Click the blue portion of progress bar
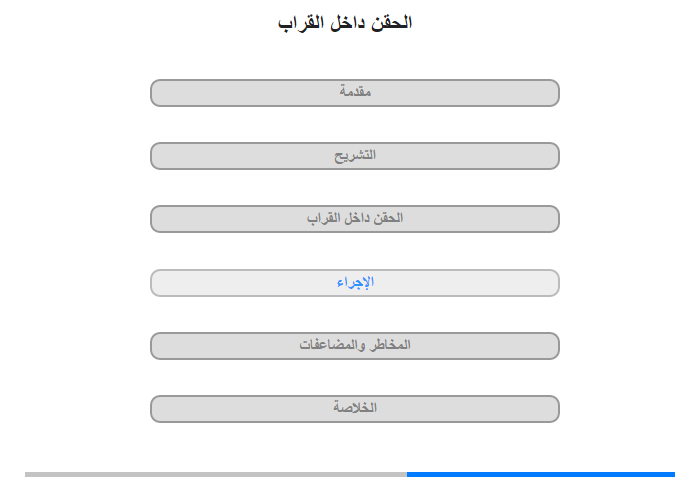700x480 pixels. pos(541,474)
